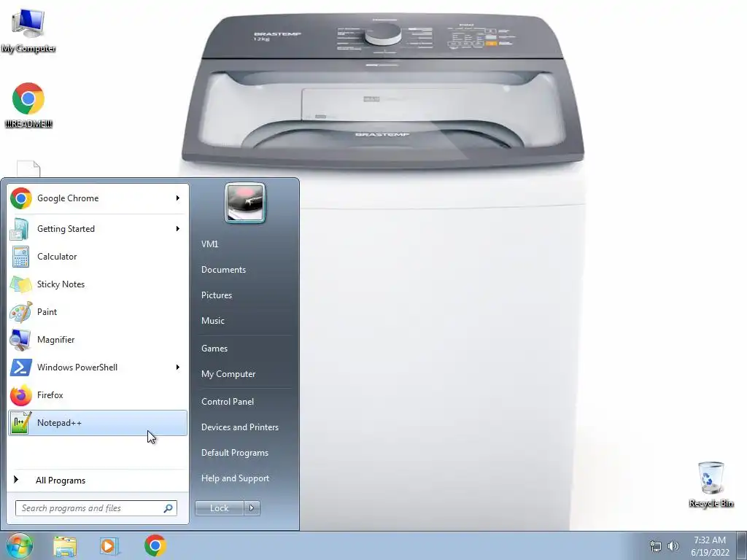747x560 pixels.
Task: Click the Windows Start orb
Action: [x=19, y=545]
